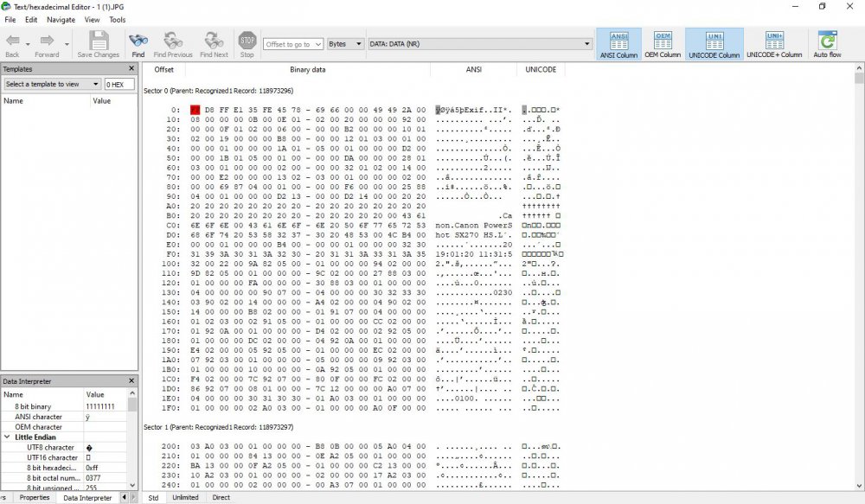Open the Back history dropdown arrow
The width and height of the screenshot is (865, 504).
tap(28, 44)
